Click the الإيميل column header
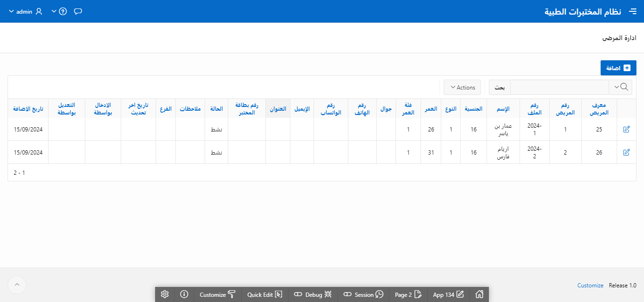This screenshot has height=302, width=644. pyautogui.click(x=302, y=109)
